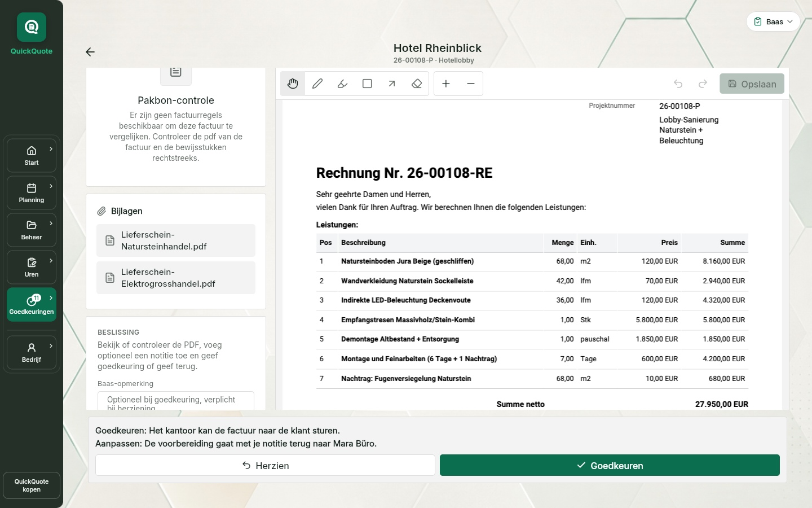Click the QuickQuote logo
The height and width of the screenshot is (508, 812).
click(32, 27)
